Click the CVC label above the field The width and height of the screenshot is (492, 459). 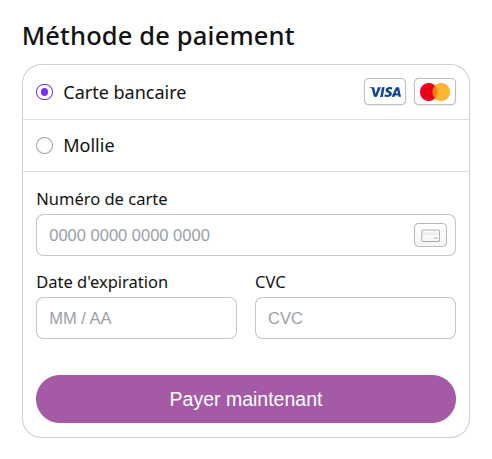[x=270, y=282]
